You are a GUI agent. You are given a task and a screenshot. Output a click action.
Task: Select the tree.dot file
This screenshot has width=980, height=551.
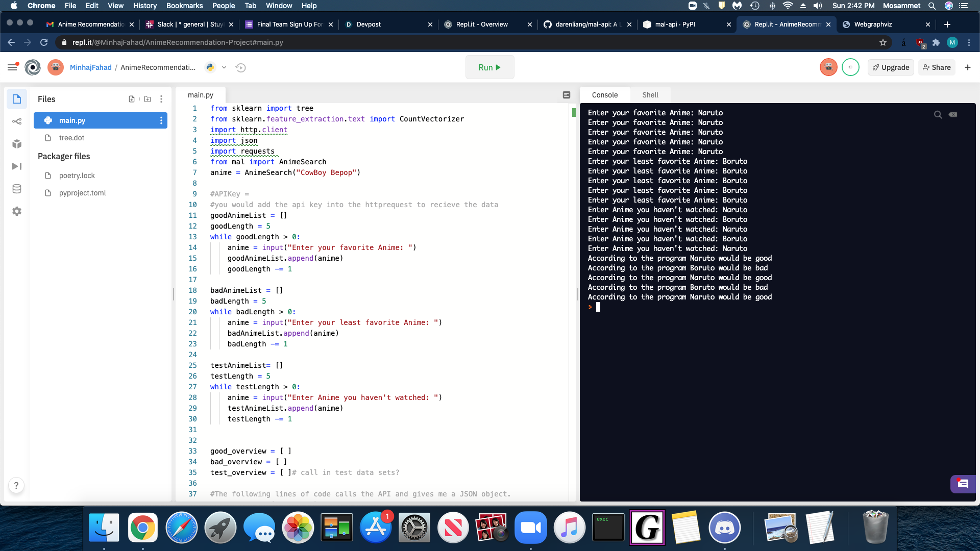pos(71,138)
